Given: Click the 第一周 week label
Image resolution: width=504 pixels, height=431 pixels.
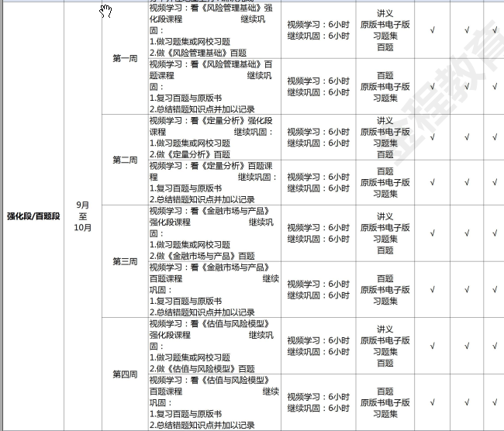Looking at the screenshot, I should 125,58.
